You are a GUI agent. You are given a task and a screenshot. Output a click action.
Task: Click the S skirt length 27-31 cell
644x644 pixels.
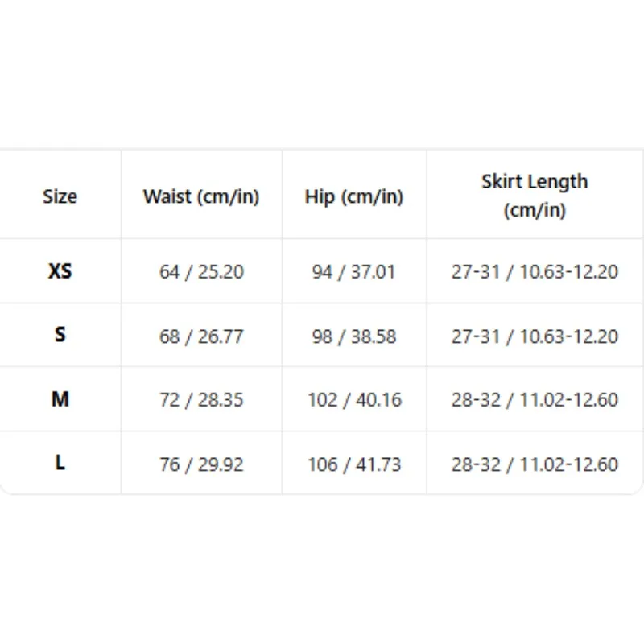click(535, 336)
